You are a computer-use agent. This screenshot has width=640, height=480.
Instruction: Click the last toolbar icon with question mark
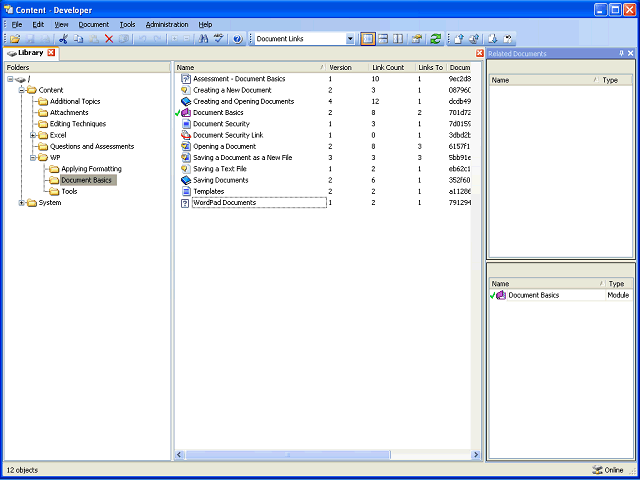[x=507, y=39]
